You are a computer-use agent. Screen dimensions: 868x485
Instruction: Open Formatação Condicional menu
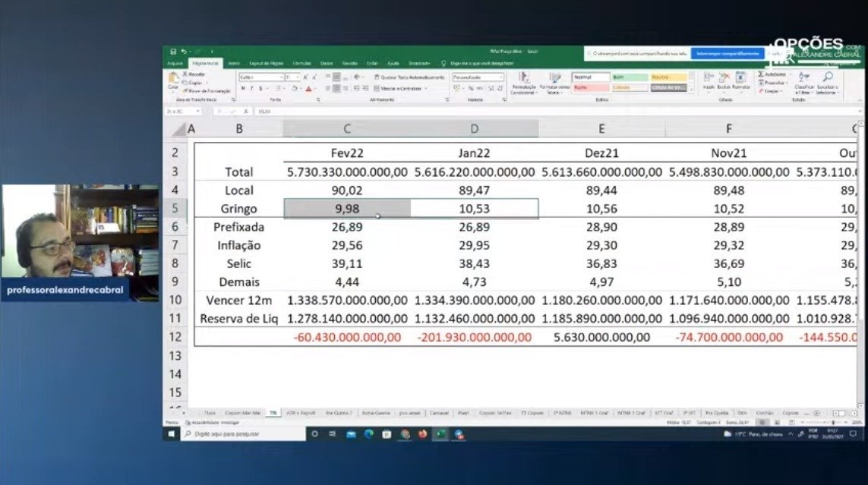(x=523, y=83)
